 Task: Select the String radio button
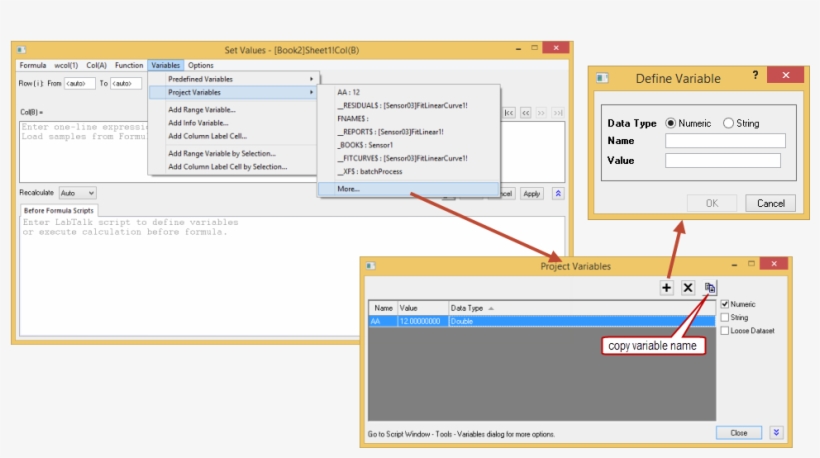pyautogui.click(x=728, y=123)
